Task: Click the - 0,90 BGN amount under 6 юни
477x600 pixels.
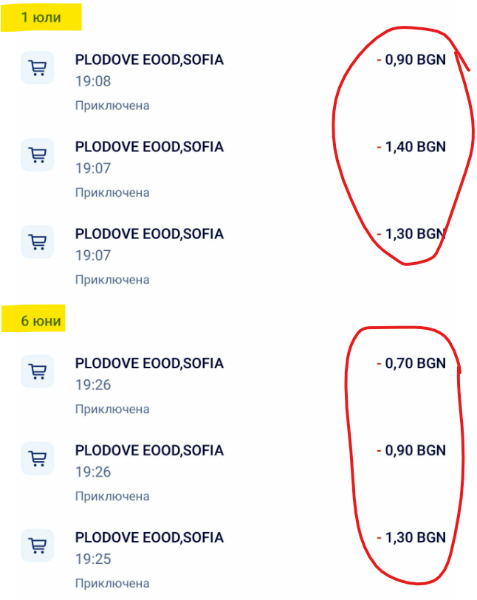Action: click(x=411, y=450)
